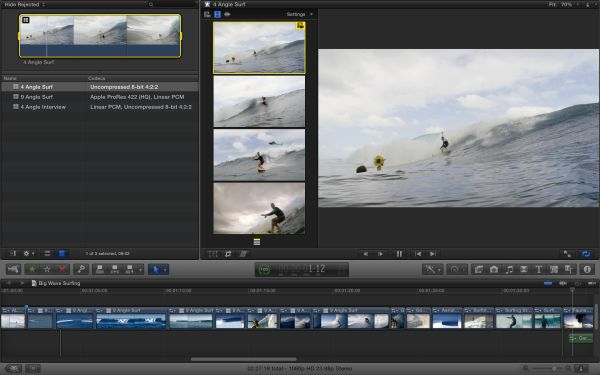Enable video-only angle switching
This screenshot has width=600, height=375.
pos(217,14)
